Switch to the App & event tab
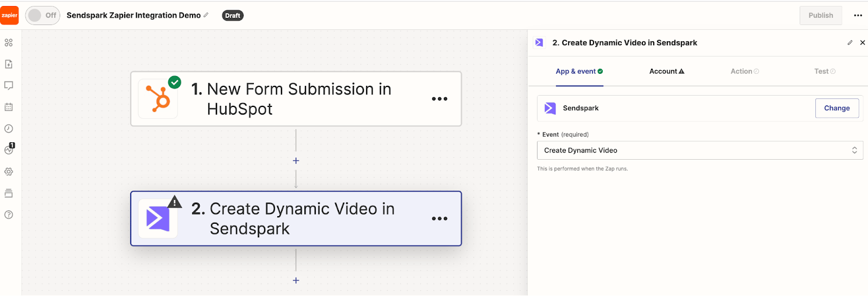868x296 pixels. [x=579, y=71]
